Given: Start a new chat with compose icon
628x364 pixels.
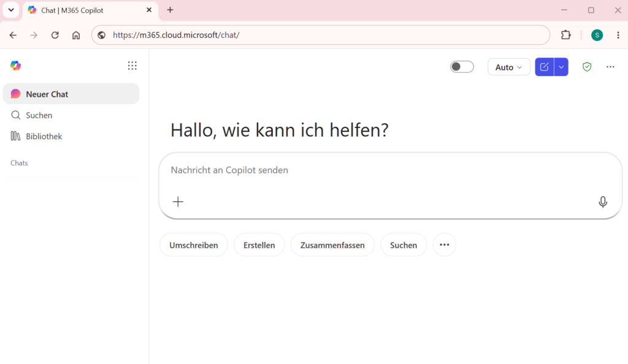Looking at the screenshot, I should [545, 67].
